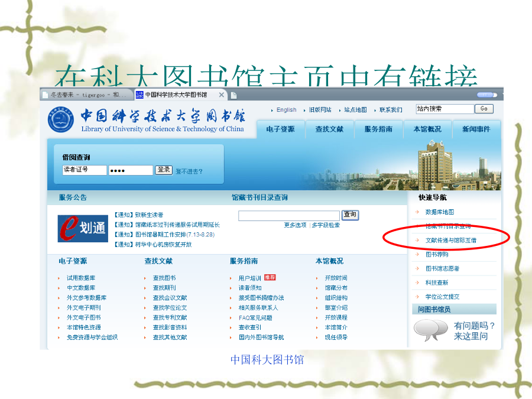Open 中文数据库 link
Screen dimensions: 532x399
(x=81, y=288)
